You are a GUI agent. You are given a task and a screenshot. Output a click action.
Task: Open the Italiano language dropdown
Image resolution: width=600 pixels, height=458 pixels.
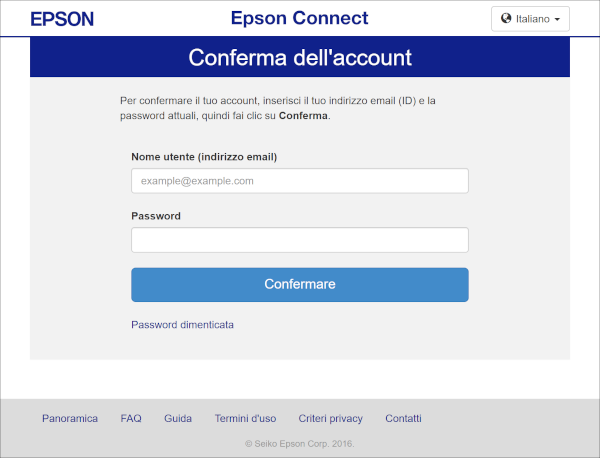point(531,19)
